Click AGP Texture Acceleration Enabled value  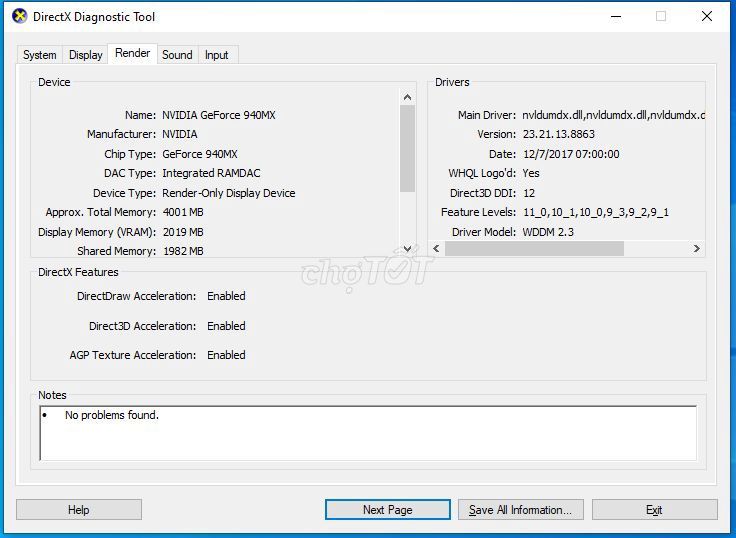coord(226,355)
